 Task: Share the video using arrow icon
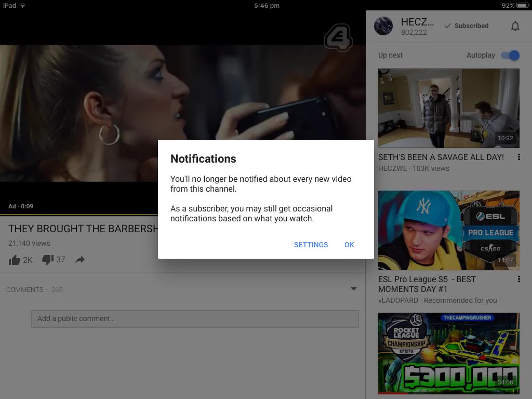click(x=79, y=260)
